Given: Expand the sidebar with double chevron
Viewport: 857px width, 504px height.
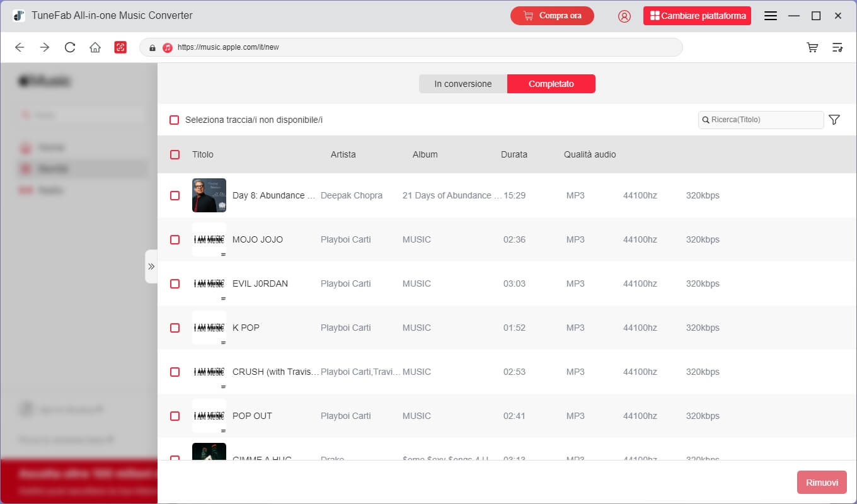Looking at the screenshot, I should [151, 266].
